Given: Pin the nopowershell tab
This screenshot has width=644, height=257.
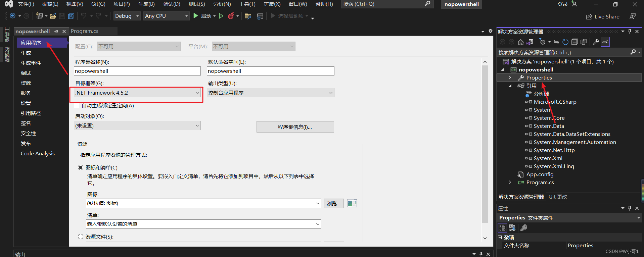Looking at the screenshot, I should click(x=56, y=31).
